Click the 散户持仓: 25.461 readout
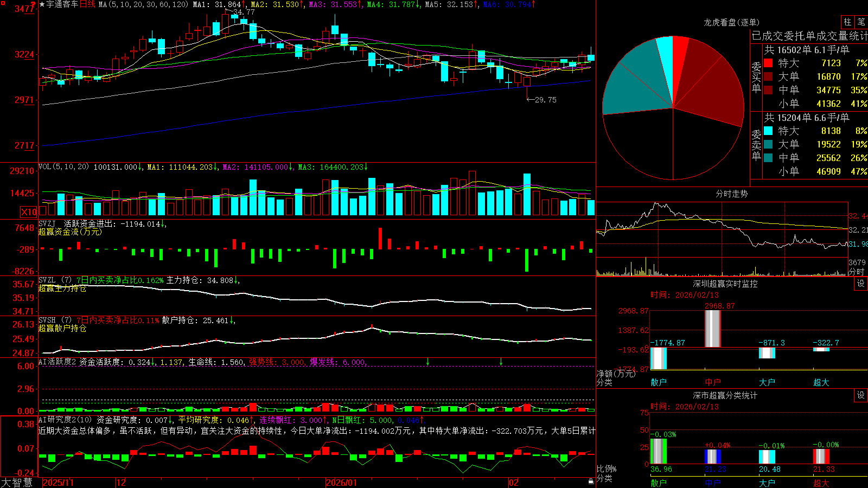 tap(195, 320)
